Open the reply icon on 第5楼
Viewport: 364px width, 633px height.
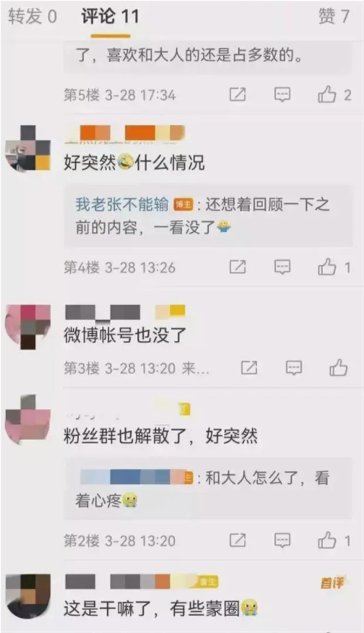[x=282, y=94]
